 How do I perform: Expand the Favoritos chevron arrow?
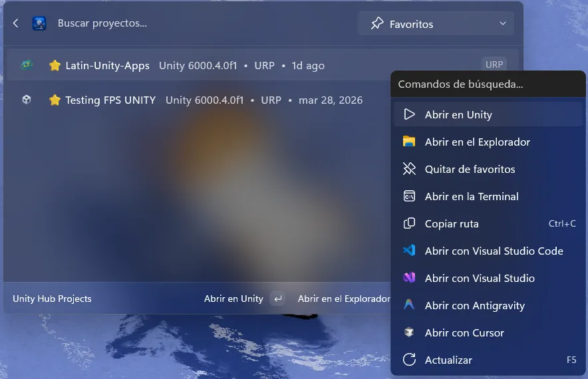[x=502, y=23]
